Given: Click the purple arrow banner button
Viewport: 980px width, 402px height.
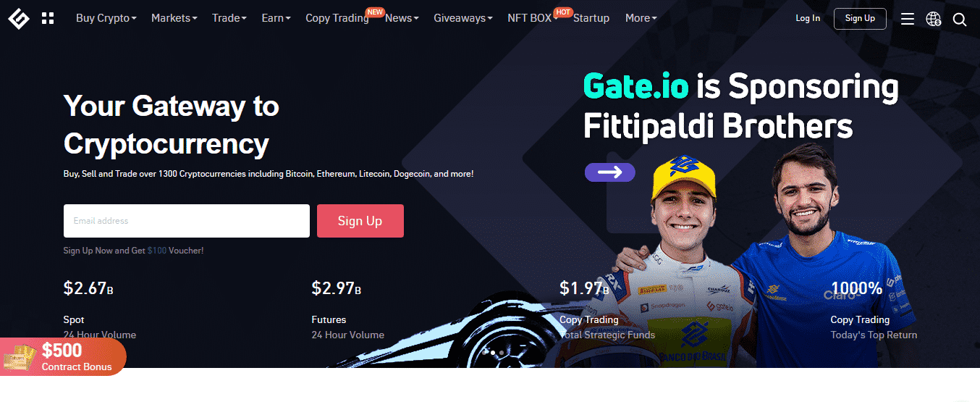Looking at the screenshot, I should coord(609,172).
